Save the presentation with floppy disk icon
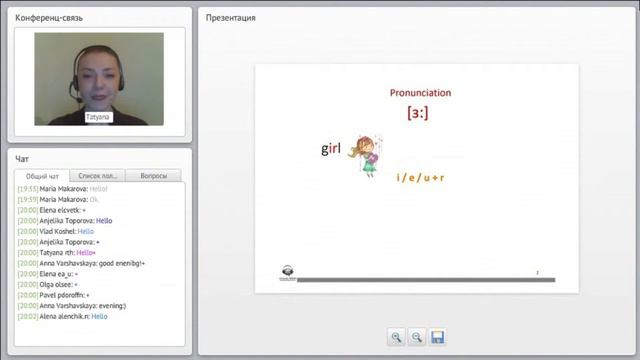 (437, 337)
